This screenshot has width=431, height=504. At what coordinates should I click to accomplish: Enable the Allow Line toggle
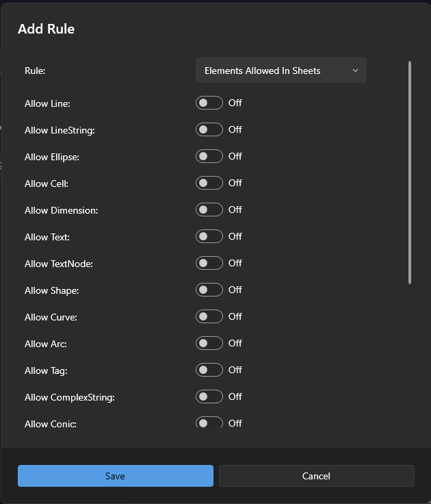click(209, 103)
